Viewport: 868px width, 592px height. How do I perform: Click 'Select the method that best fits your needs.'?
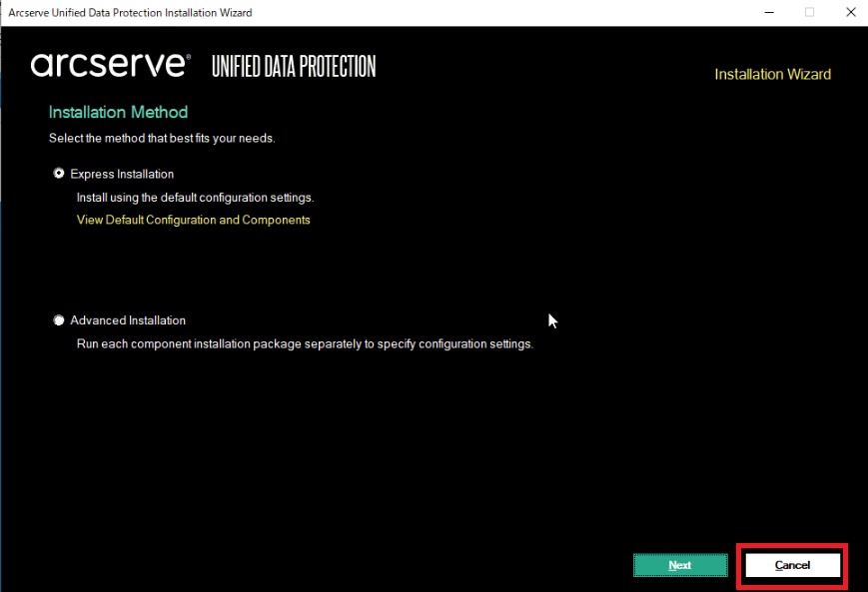[162, 139]
